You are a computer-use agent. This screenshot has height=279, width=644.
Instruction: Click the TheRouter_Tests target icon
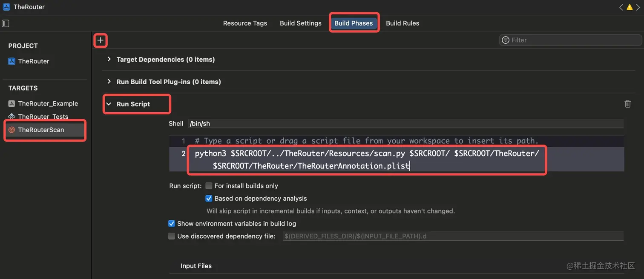(x=11, y=117)
